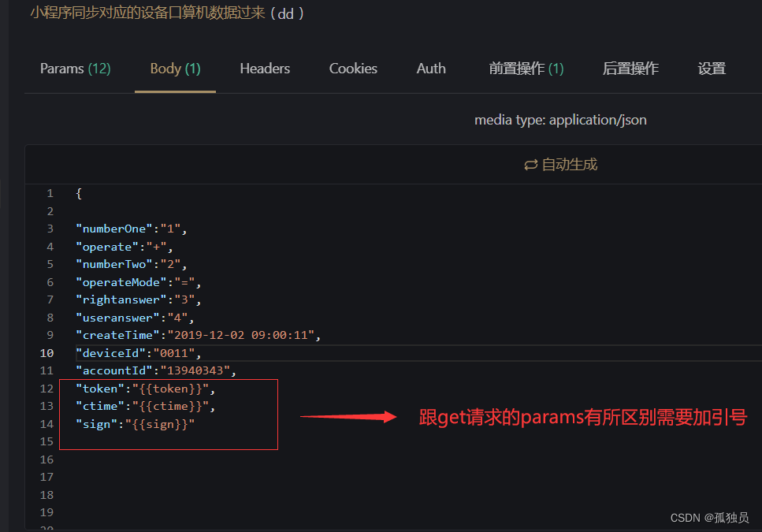Switch to the 设置 tab
Image resolution: width=762 pixels, height=532 pixels.
pos(712,69)
